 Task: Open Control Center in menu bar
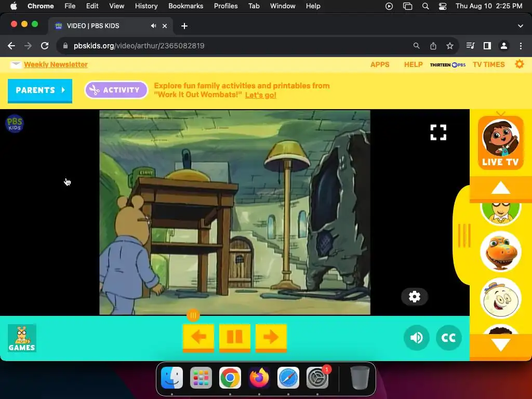click(443, 6)
